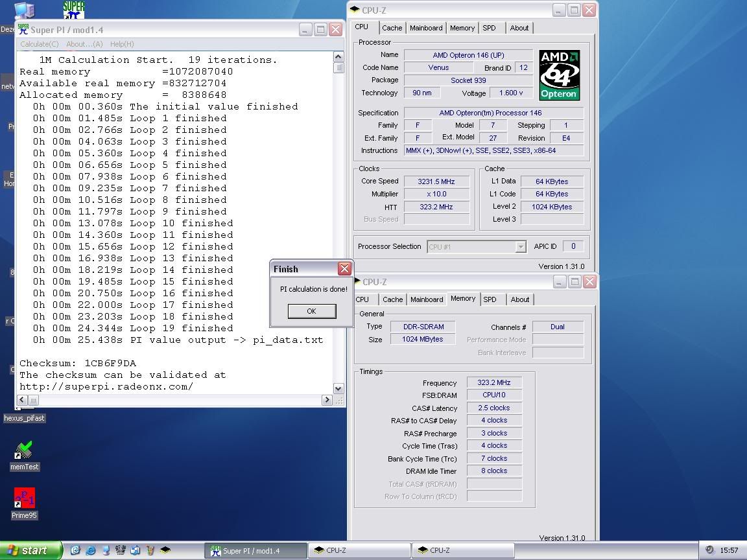Click the top CPU-Z window title bar icon
747x560 pixels.
click(x=355, y=10)
